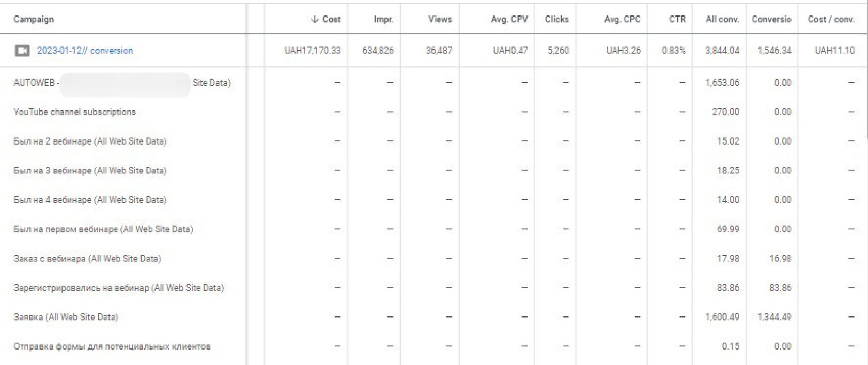Select the Заявка (All Web Site Data) row
This screenshot has width=868, height=365.
(433, 317)
